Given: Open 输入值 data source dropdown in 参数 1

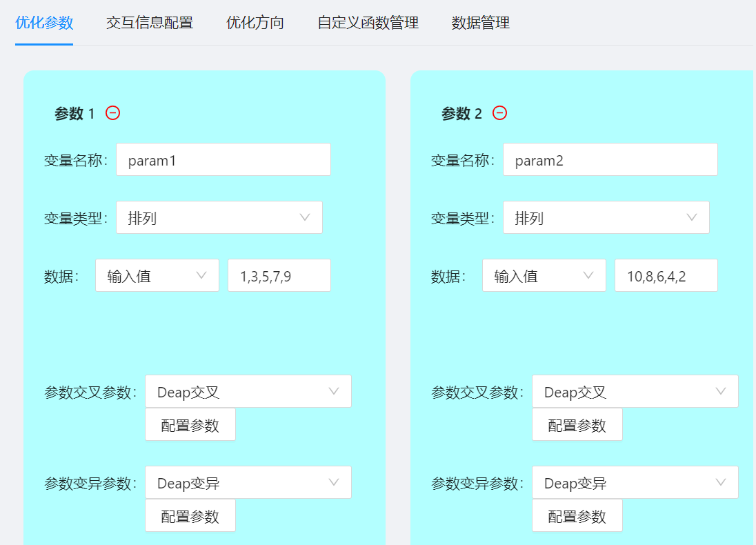Looking at the screenshot, I should click(x=157, y=276).
